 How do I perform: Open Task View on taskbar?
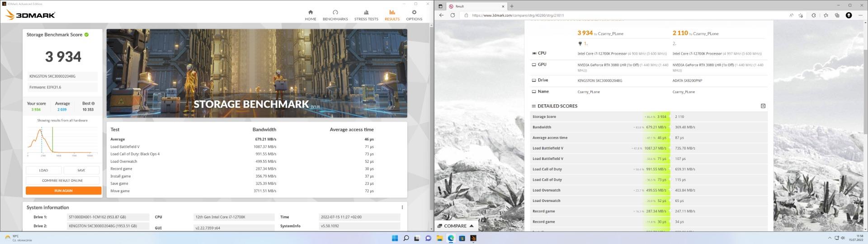(417, 238)
